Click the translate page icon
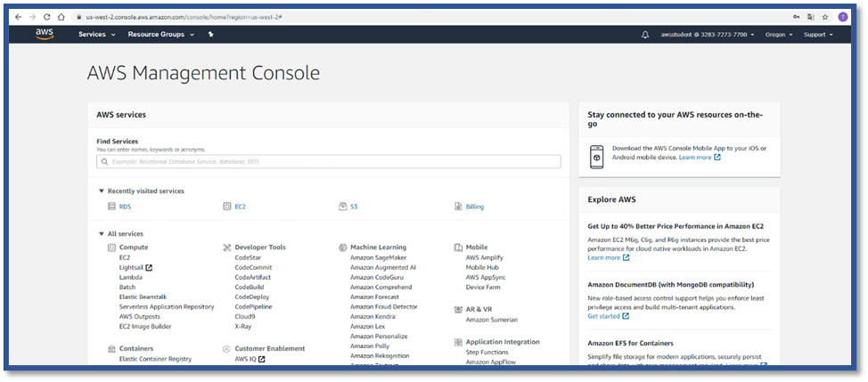Viewport: 868px width, 382px height. [810, 17]
